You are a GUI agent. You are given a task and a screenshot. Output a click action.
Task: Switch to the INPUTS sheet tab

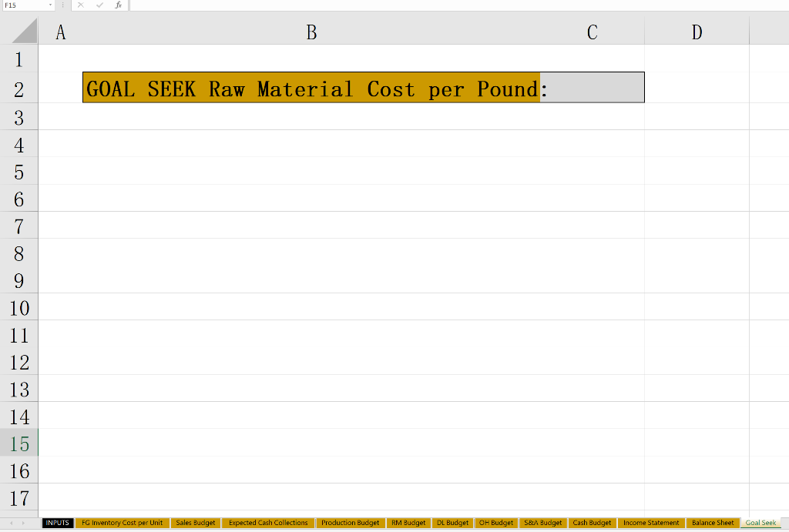click(x=57, y=523)
